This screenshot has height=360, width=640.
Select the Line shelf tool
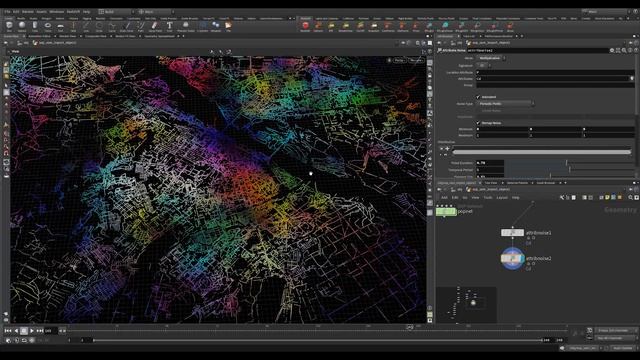(86, 27)
